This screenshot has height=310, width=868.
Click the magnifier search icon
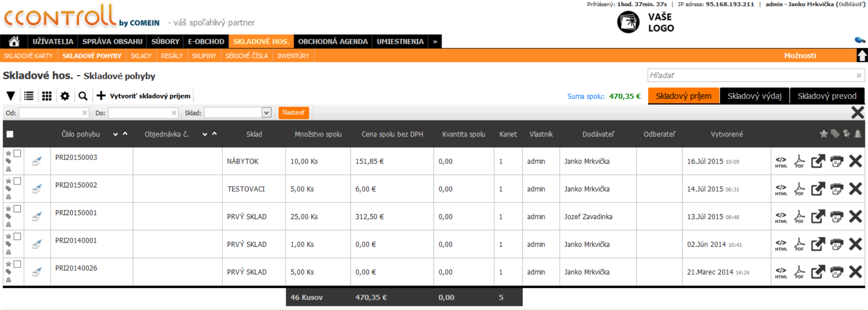click(83, 96)
